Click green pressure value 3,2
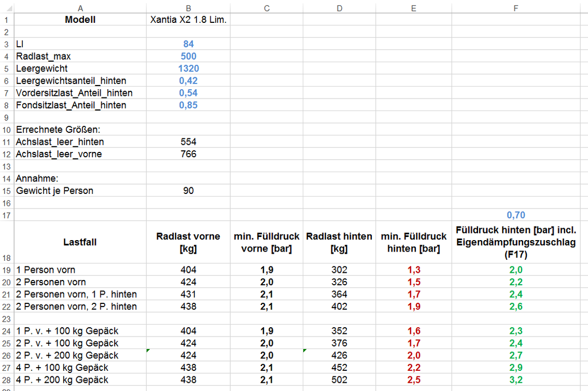The height and width of the screenshot is (391, 588). pyautogui.click(x=516, y=380)
